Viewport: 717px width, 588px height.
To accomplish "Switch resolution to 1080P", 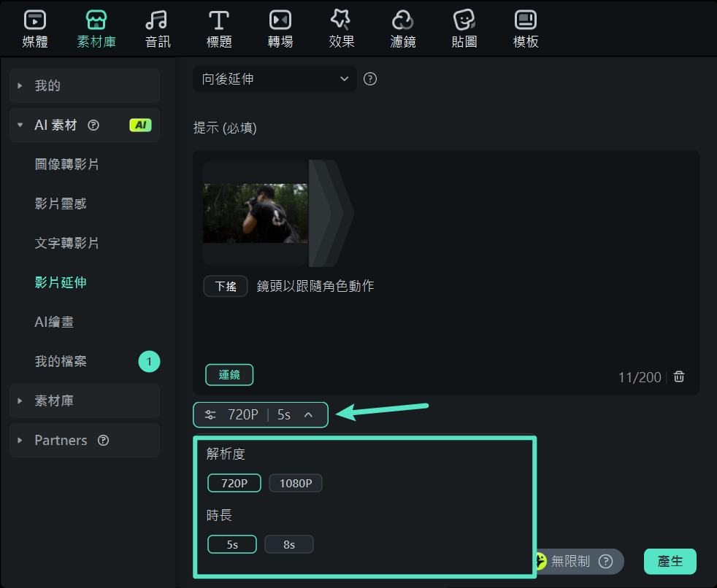I will (x=295, y=482).
